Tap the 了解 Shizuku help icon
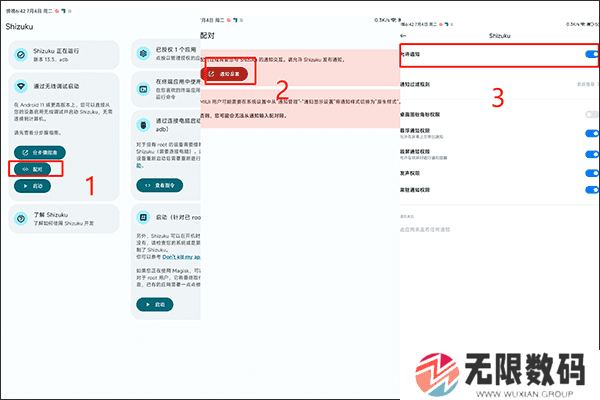Screen dimensions: 600x400 21,219
